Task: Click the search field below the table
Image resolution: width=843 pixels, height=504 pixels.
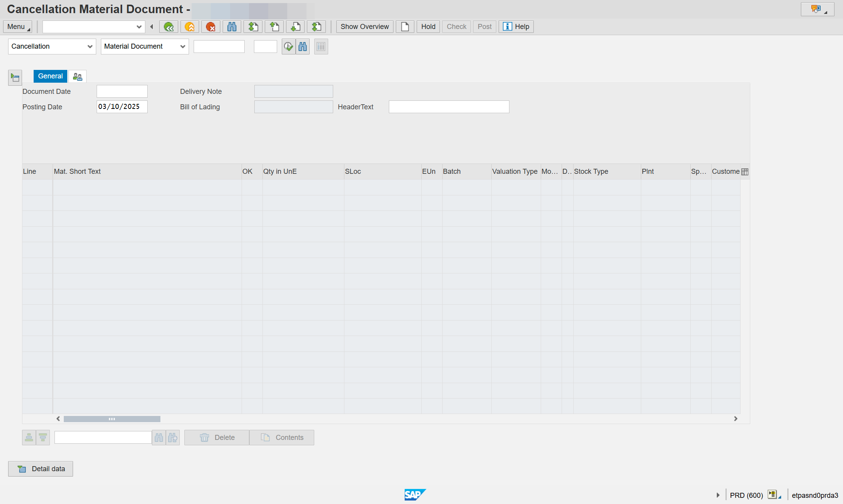Action: tap(103, 438)
